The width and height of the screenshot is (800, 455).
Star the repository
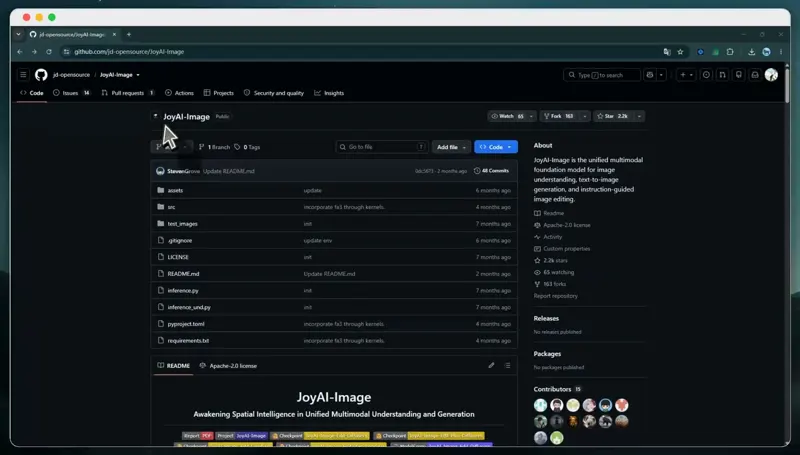(613, 116)
